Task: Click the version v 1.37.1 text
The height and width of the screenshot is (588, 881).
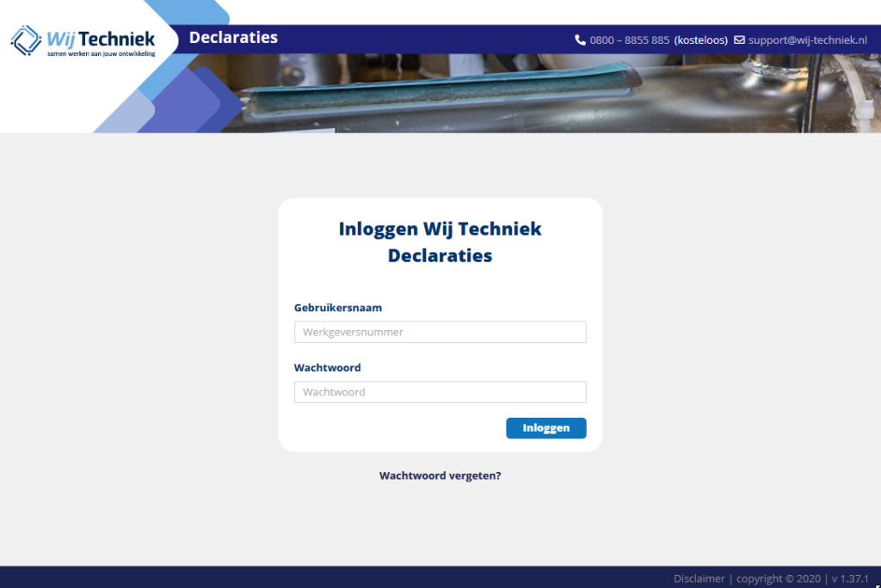Action: point(850,579)
